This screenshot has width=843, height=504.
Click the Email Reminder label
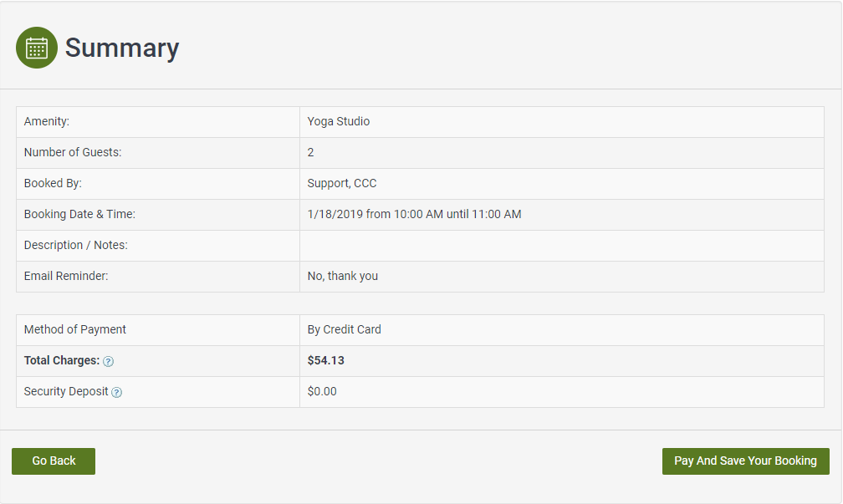click(66, 276)
